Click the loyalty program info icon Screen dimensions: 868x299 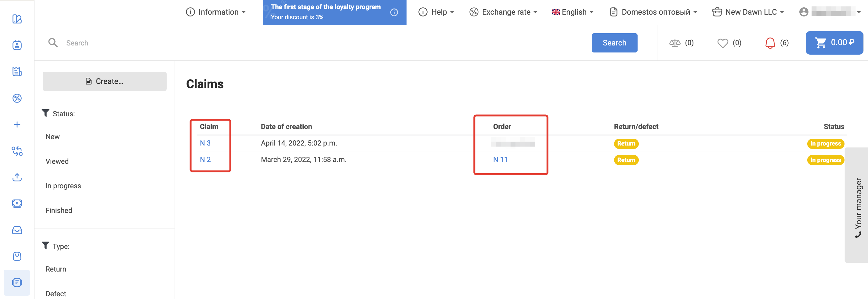(394, 13)
